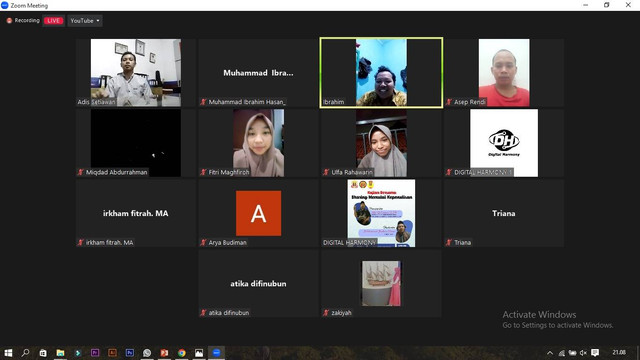Click the 'Arya Budiman' name label
640x360 pixels.
pyautogui.click(x=227, y=242)
